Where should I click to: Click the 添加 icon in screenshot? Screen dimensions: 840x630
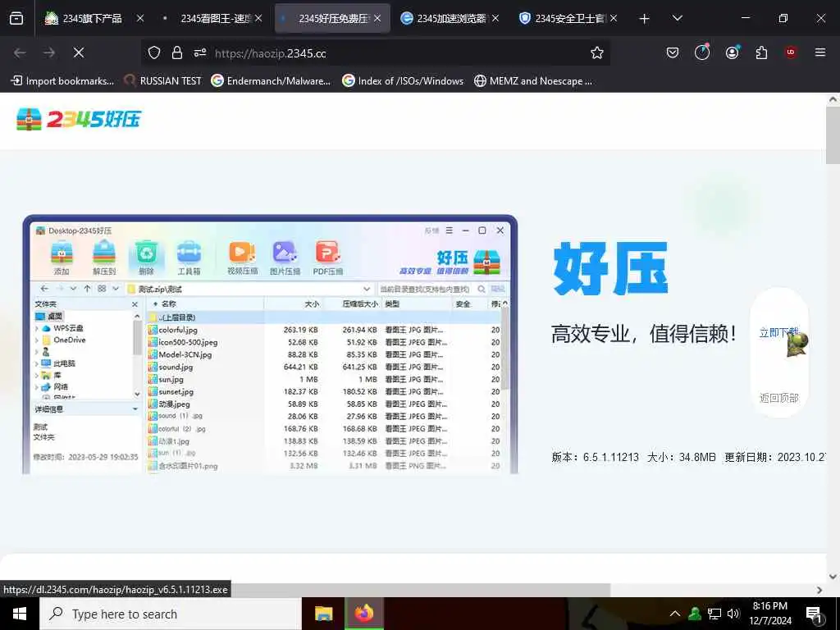point(62,258)
